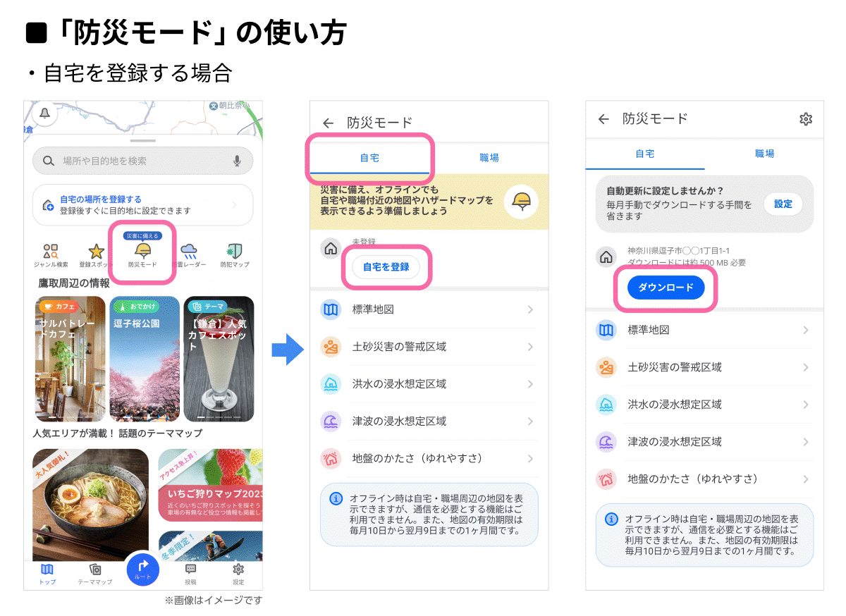Click the 場所や目的地を検索 search field

click(142, 161)
